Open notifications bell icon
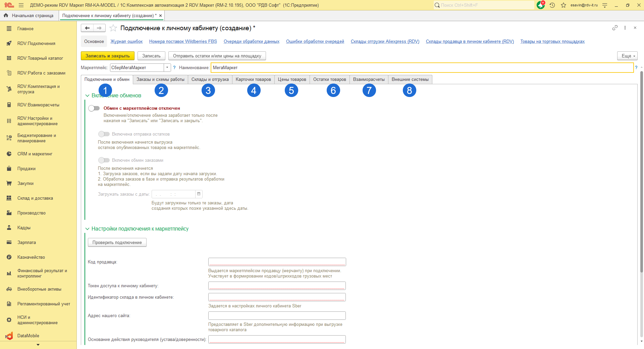This screenshot has width=644, height=349. [x=540, y=5]
